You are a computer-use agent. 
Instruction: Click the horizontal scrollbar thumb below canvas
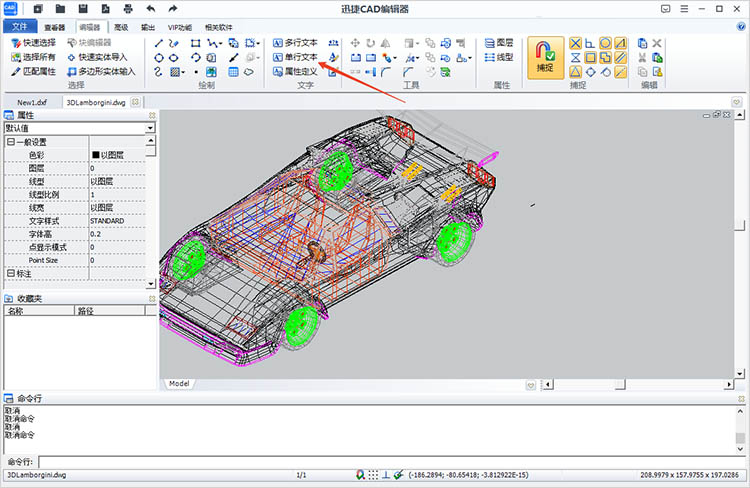click(x=620, y=385)
